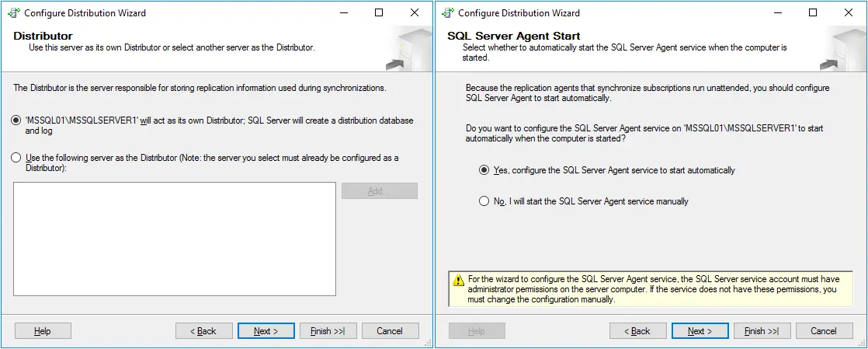The width and height of the screenshot is (868, 349).
Task: Click the server graphic in the SQL Server Agent Start header
Action: coord(843,50)
